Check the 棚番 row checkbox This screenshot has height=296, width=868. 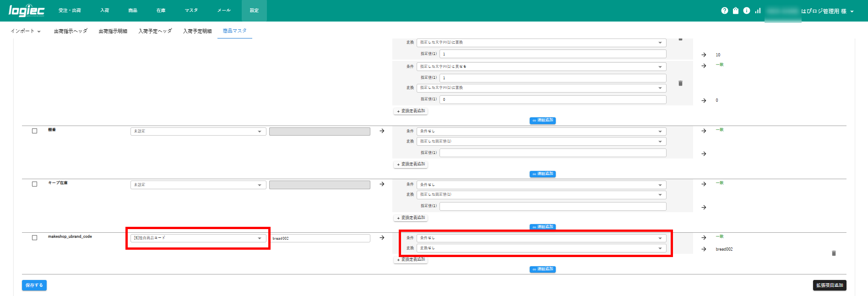[34, 131]
